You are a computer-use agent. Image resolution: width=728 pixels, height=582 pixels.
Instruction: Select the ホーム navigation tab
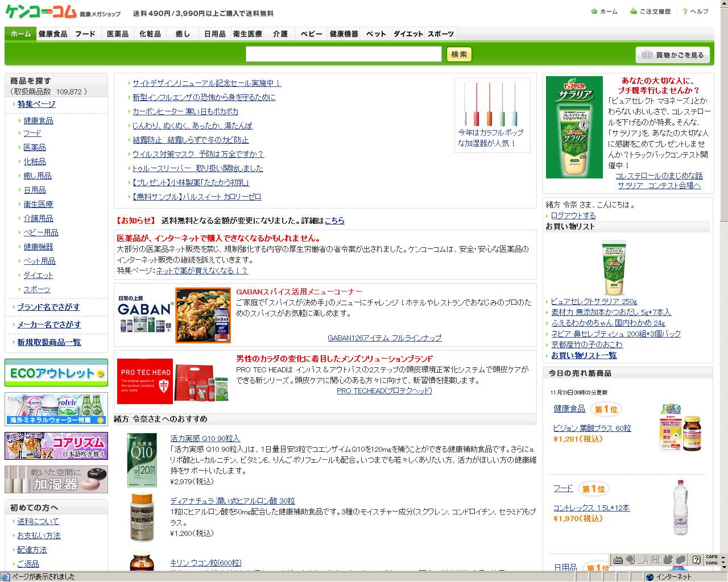pyautogui.click(x=21, y=34)
